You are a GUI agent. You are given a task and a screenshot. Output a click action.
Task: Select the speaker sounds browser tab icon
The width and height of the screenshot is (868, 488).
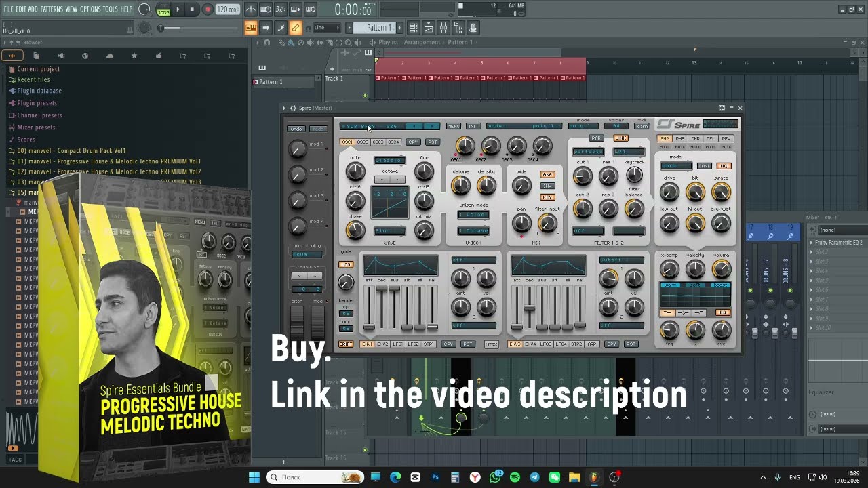point(60,56)
